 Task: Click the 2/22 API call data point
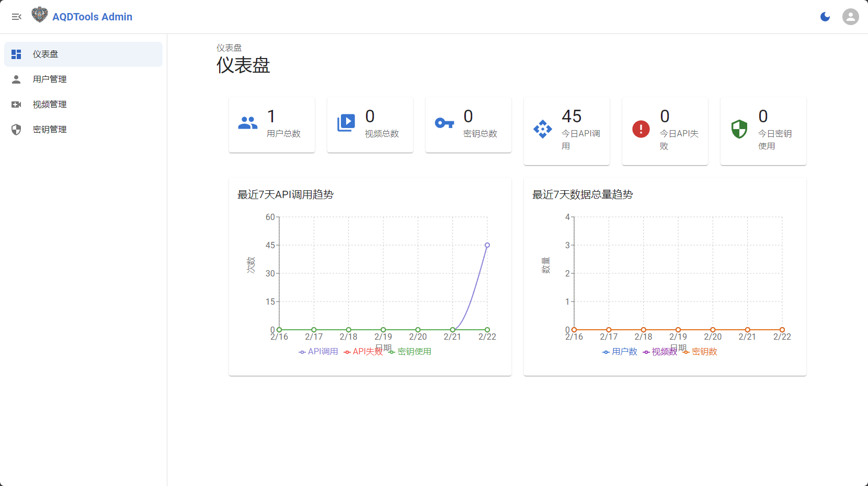487,245
